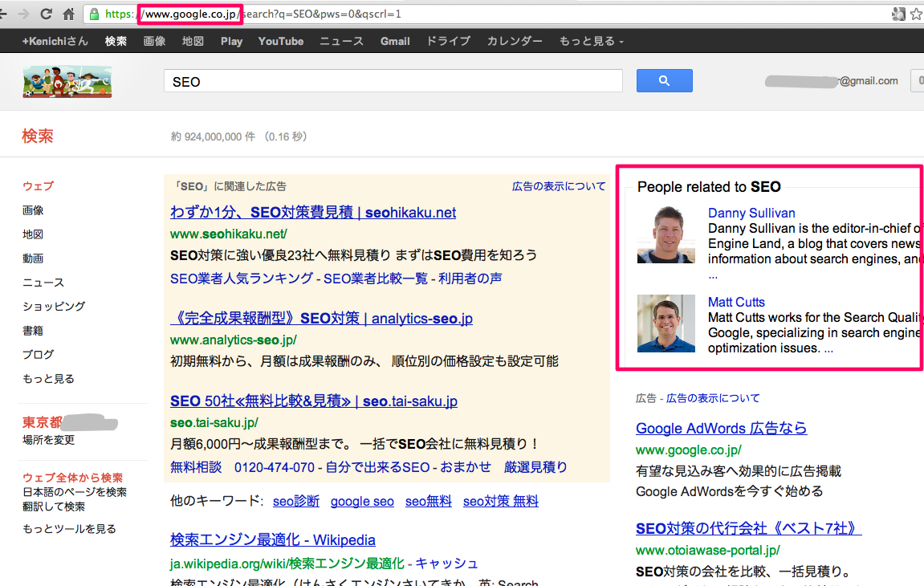The width and height of the screenshot is (924, 586).
Task: Open Matt Cutts' profile photo
Action: click(666, 323)
